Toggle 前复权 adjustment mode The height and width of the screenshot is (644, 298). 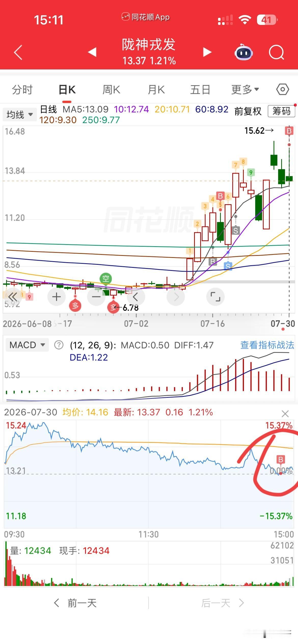pos(248,111)
